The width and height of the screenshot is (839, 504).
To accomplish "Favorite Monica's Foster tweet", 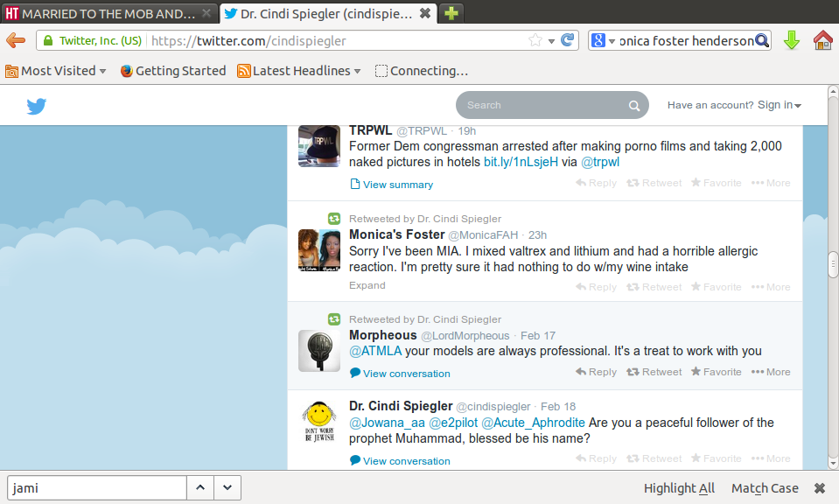I will [716, 287].
